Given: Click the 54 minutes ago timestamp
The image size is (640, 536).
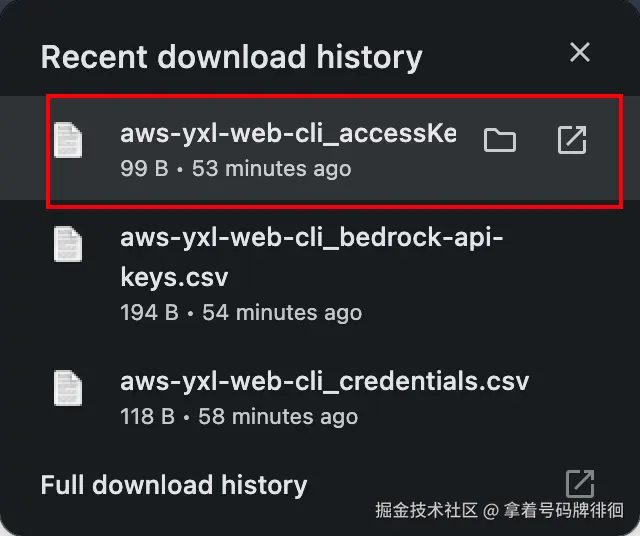Looking at the screenshot, I should [x=281, y=313].
